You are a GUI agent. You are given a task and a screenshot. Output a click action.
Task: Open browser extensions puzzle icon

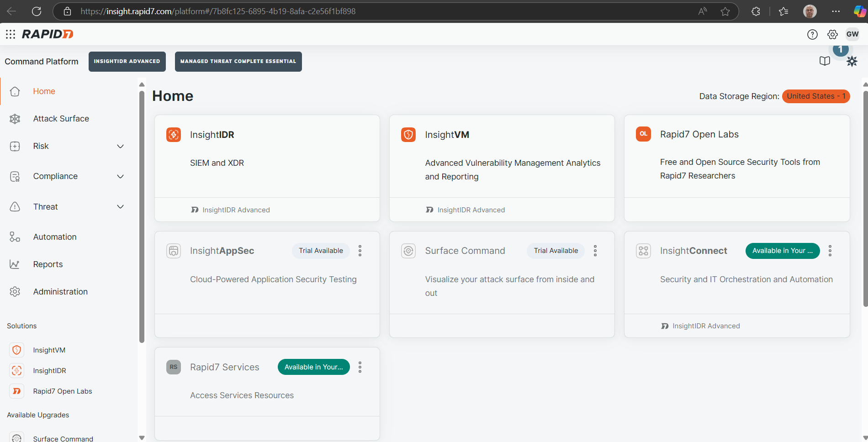click(x=756, y=11)
